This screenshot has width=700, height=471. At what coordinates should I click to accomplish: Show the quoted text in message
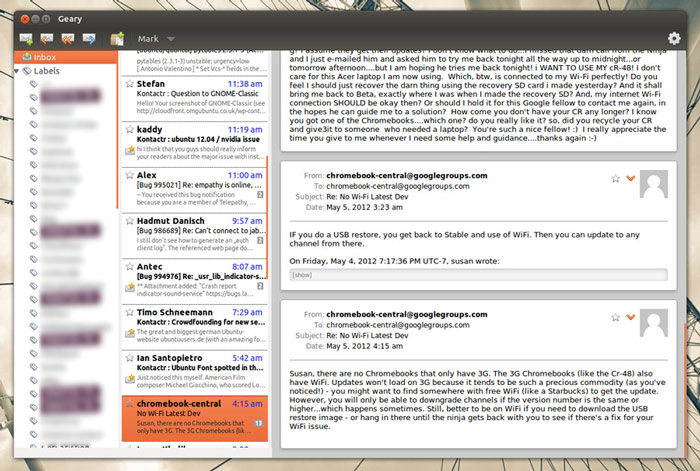click(301, 273)
